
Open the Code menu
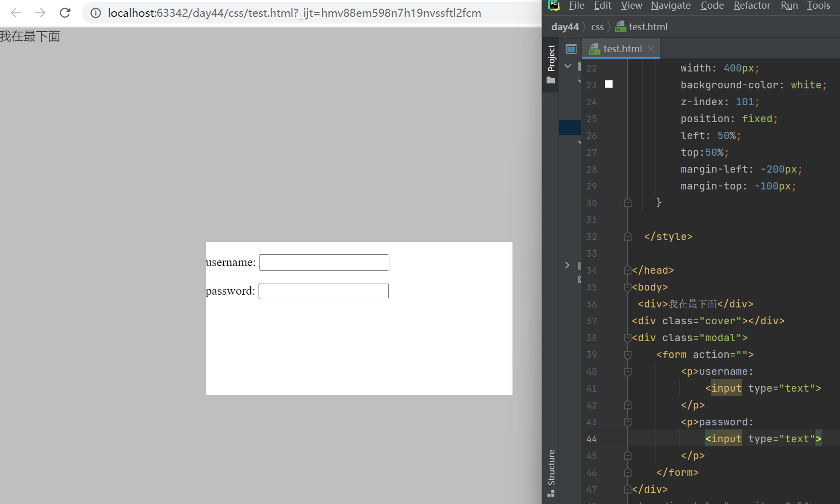click(x=712, y=5)
